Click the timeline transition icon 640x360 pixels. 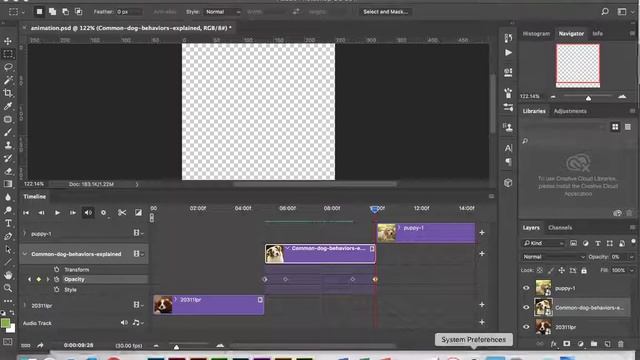point(138,213)
